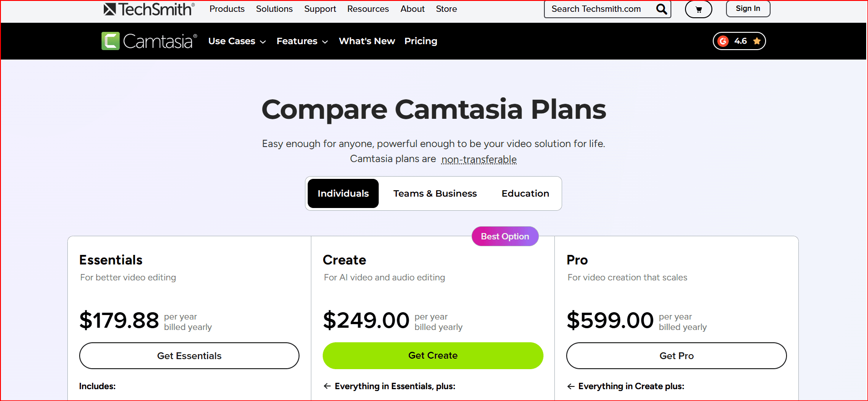The width and height of the screenshot is (868, 401).
Task: Click the G2 rating badge
Action: click(739, 41)
